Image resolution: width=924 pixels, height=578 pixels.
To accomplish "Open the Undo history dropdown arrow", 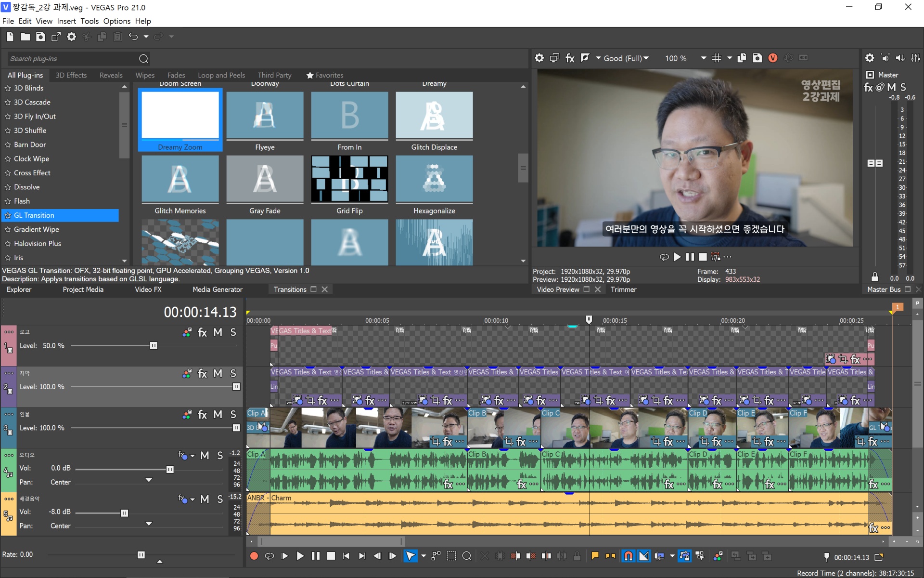I will click(x=146, y=37).
